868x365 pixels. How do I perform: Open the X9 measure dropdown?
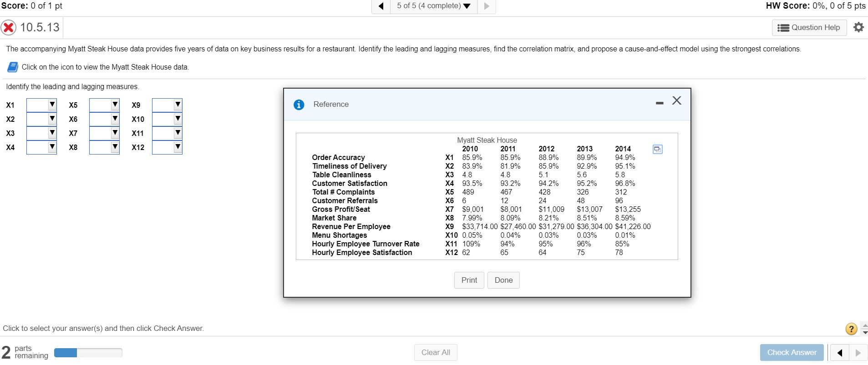coord(167,105)
